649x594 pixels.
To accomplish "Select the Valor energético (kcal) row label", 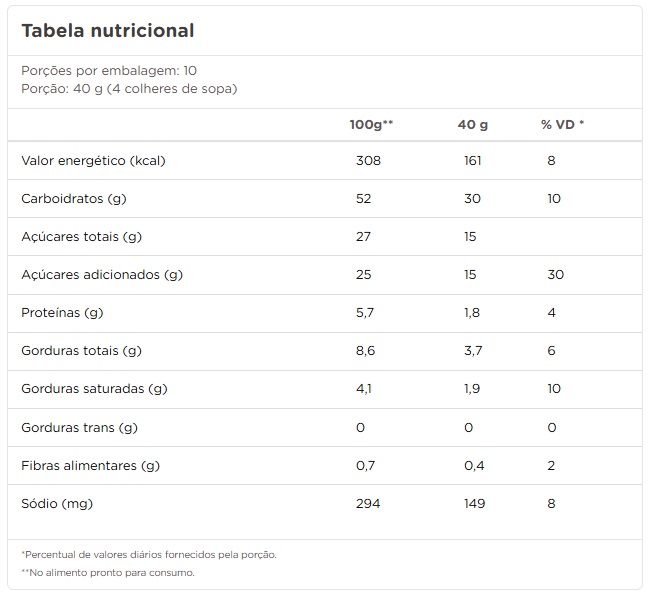I will (92, 160).
